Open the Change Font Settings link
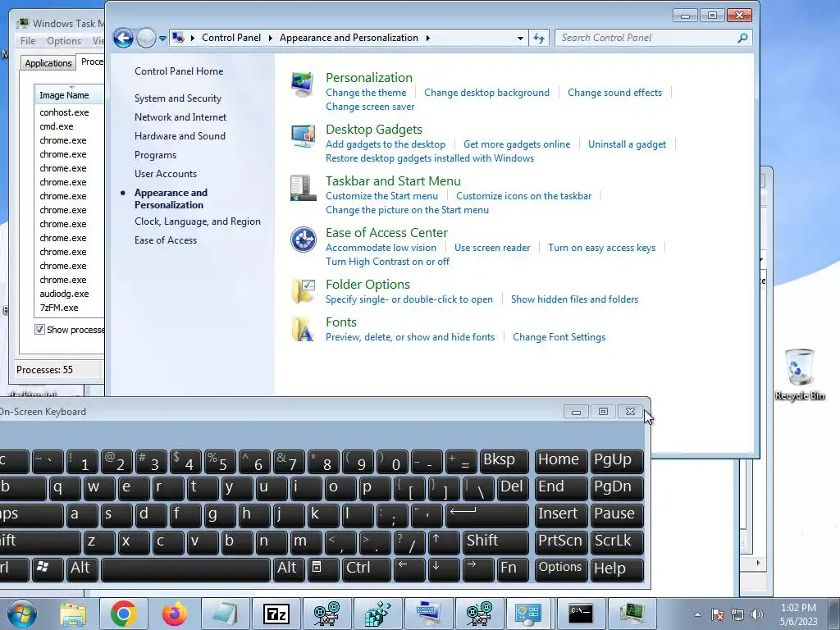 click(x=559, y=337)
